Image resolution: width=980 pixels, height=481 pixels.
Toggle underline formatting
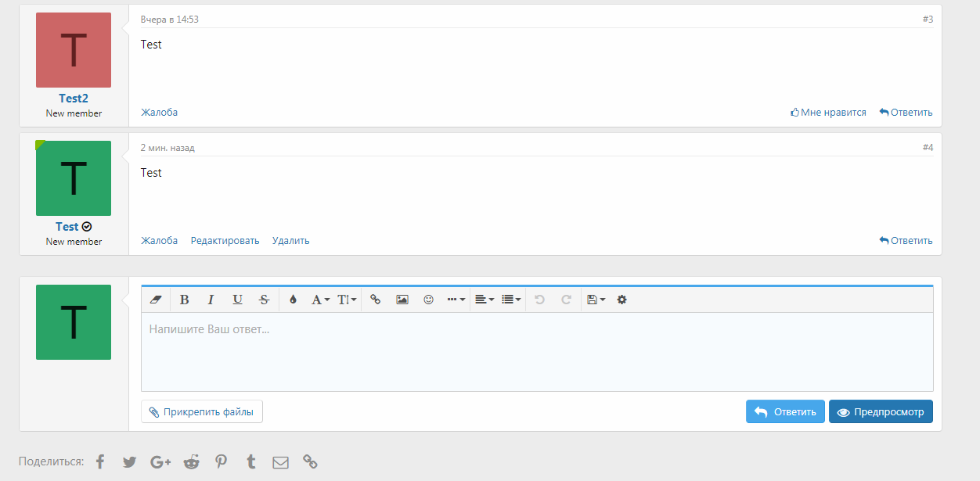tap(237, 300)
